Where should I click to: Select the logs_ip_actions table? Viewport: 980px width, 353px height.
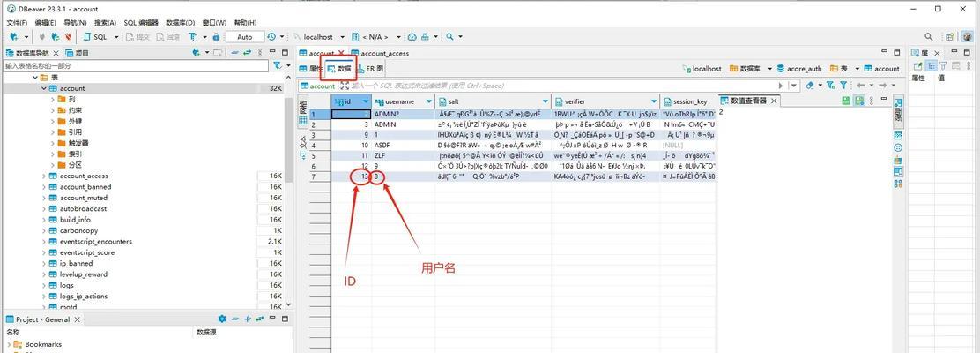[83, 296]
